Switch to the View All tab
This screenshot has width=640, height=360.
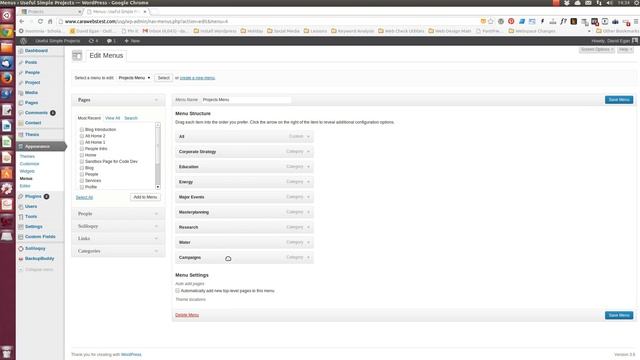point(113,118)
